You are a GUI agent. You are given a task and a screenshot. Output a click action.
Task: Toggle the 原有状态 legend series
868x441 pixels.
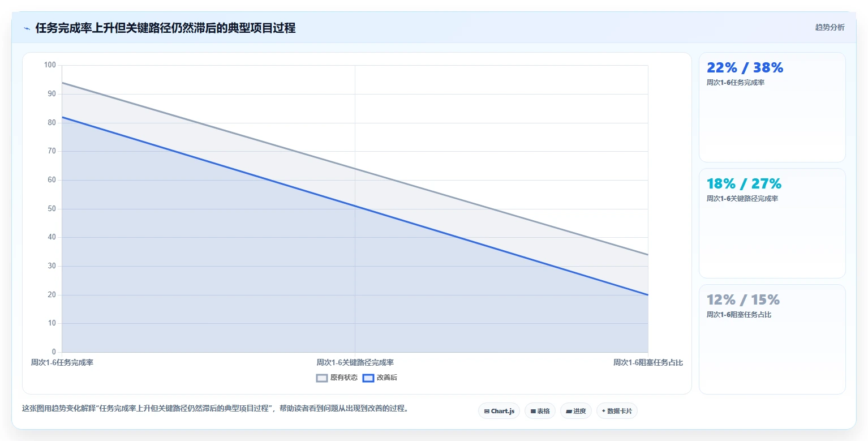pyautogui.click(x=337, y=378)
